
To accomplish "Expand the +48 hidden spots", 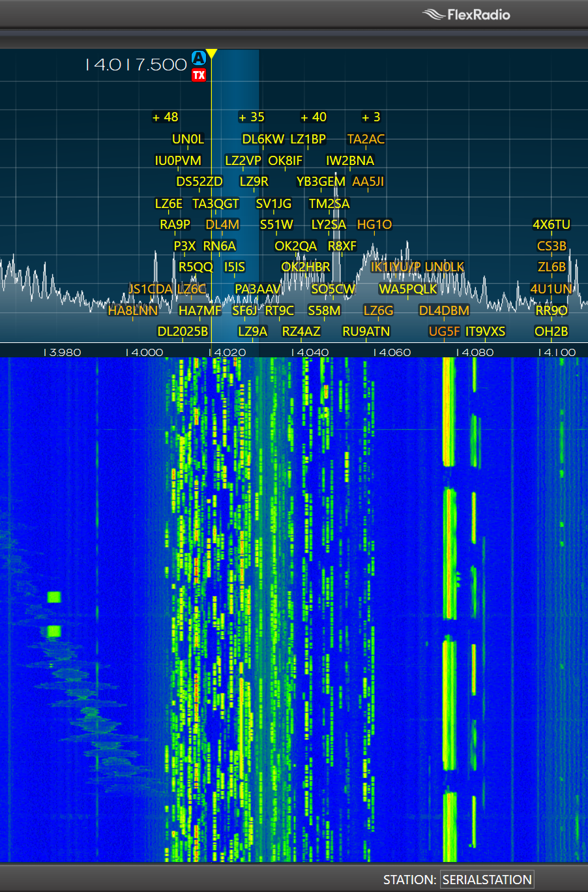I will 165,117.
